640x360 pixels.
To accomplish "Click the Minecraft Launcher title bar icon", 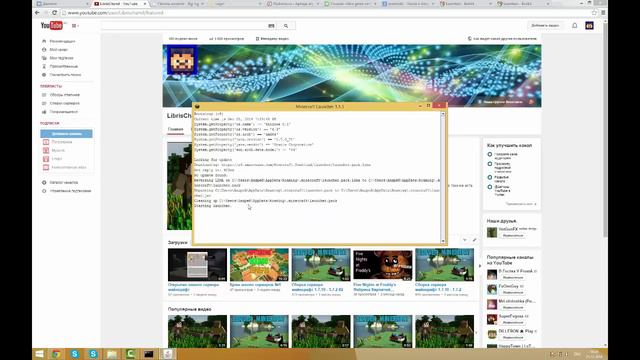I will 197,107.
